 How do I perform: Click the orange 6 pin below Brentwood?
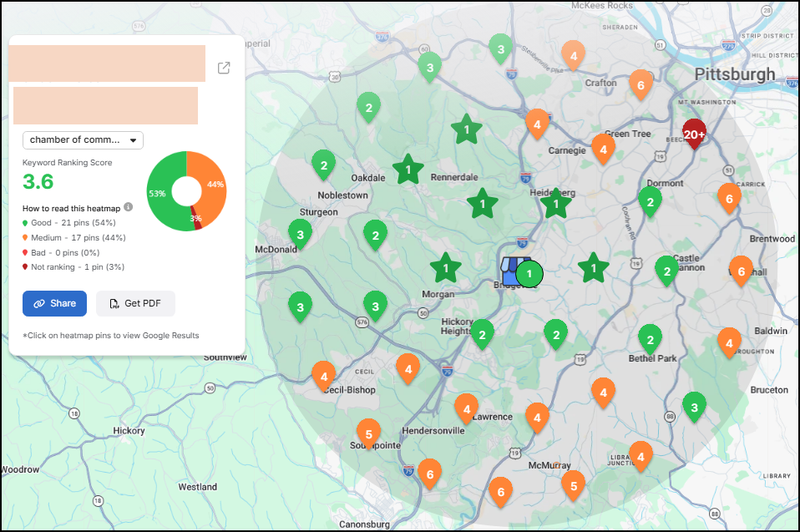pyautogui.click(x=742, y=271)
